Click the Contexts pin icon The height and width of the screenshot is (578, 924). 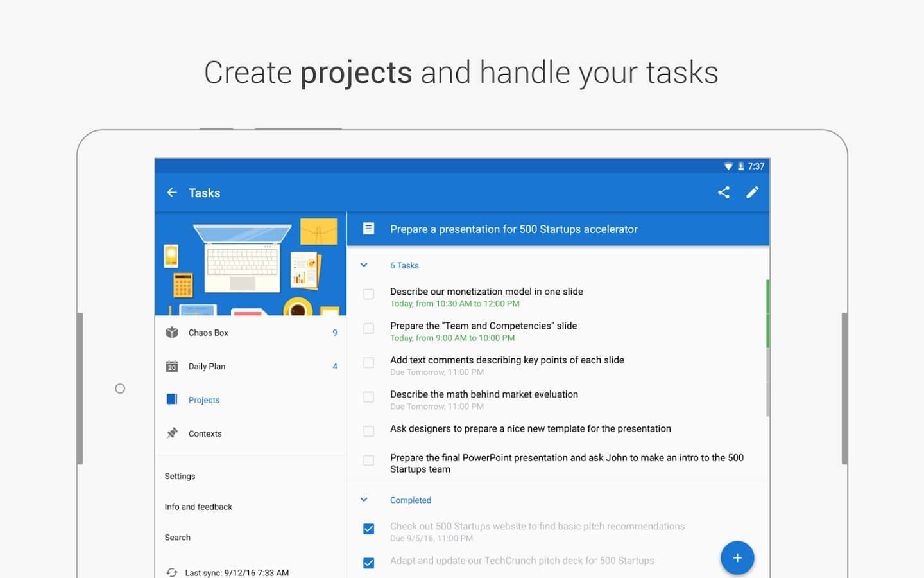click(x=172, y=433)
